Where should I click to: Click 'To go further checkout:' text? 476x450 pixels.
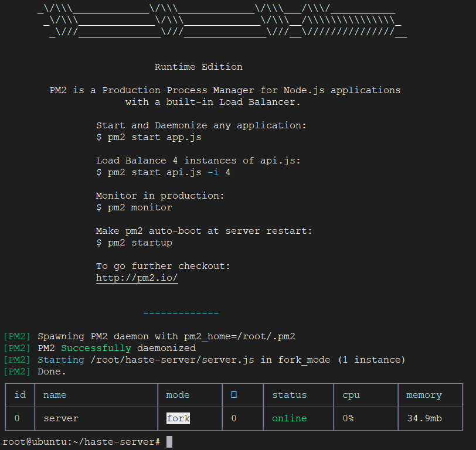163,266
